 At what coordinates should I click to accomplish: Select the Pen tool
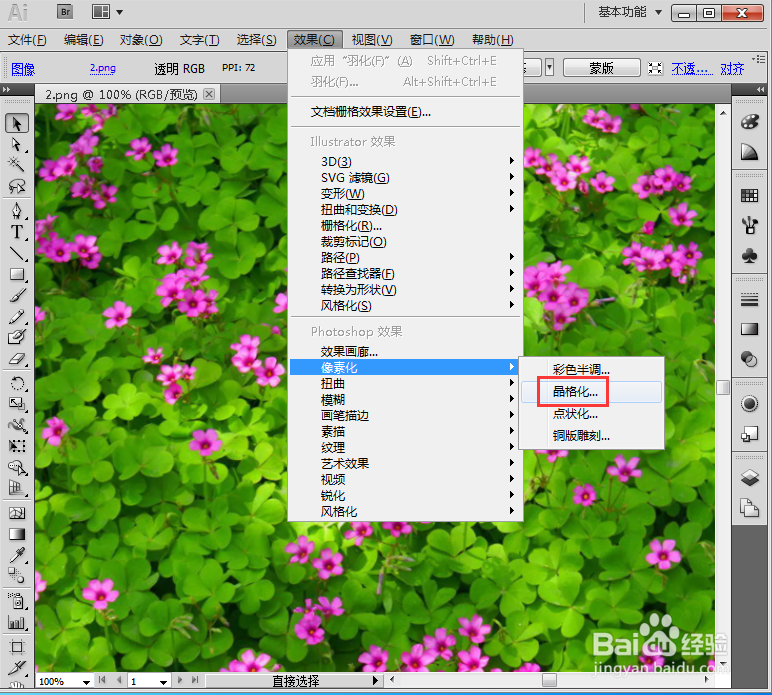(x=17, y=211)
